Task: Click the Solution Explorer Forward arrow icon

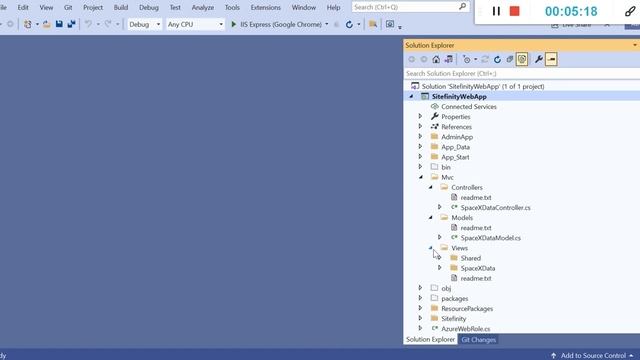Action: click(424, 59)
